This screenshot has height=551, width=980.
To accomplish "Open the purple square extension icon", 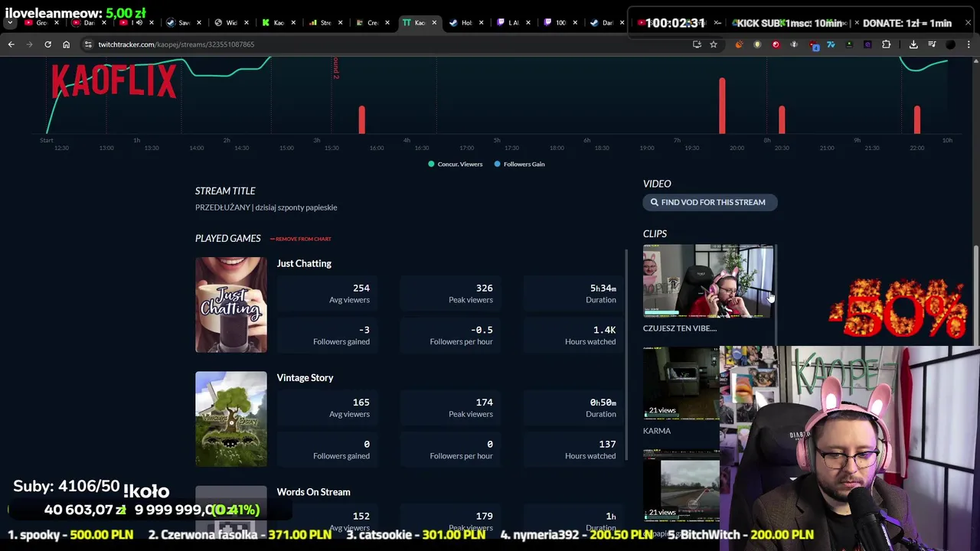I will click(x=867, y=44).
